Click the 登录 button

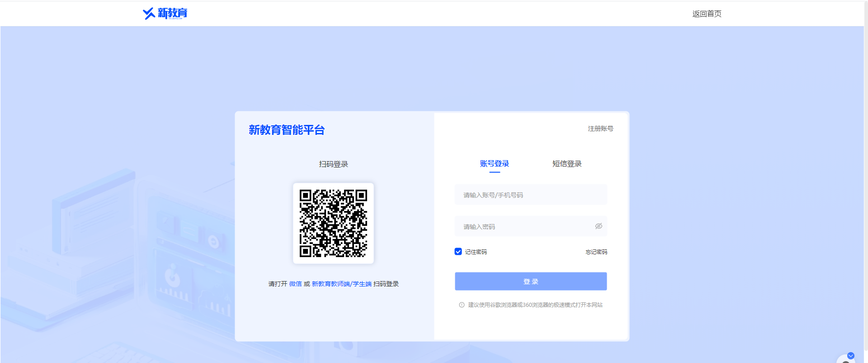[531, 281]
